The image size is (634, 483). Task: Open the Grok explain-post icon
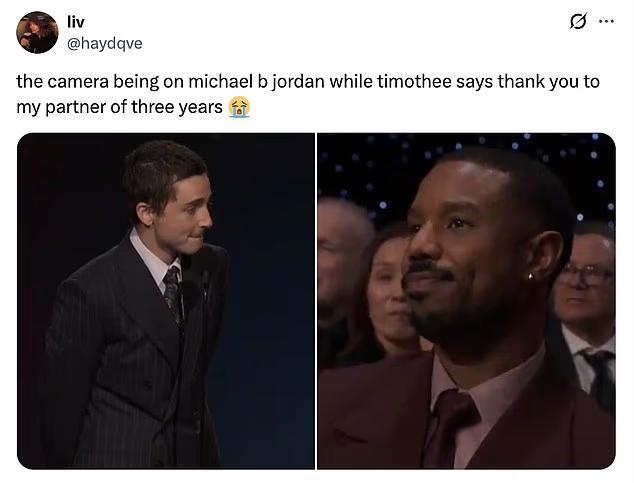578,21
